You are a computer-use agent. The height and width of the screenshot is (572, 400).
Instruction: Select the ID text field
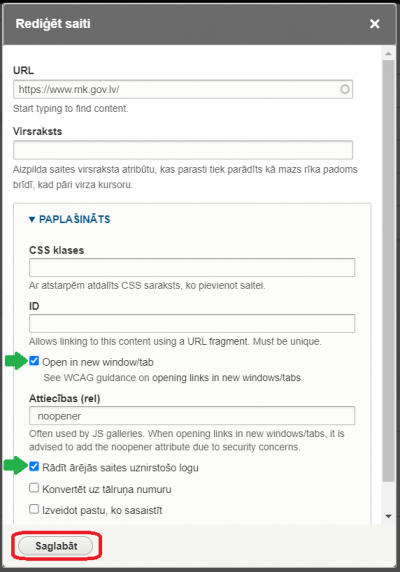click(192, 323)
